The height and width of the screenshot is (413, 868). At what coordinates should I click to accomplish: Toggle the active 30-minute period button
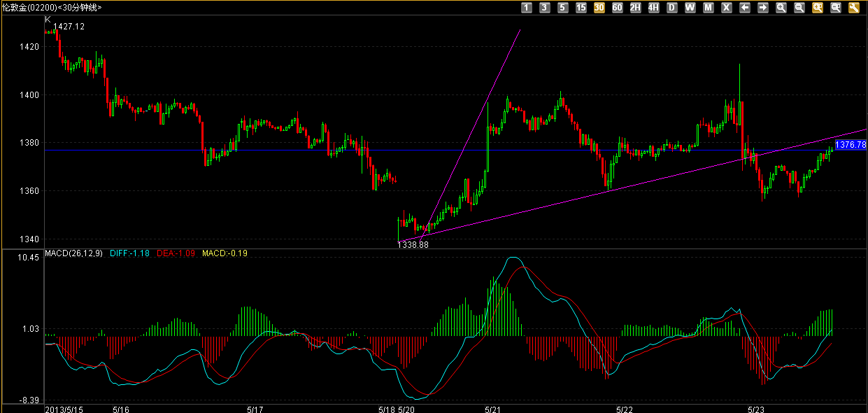[599, 8]
